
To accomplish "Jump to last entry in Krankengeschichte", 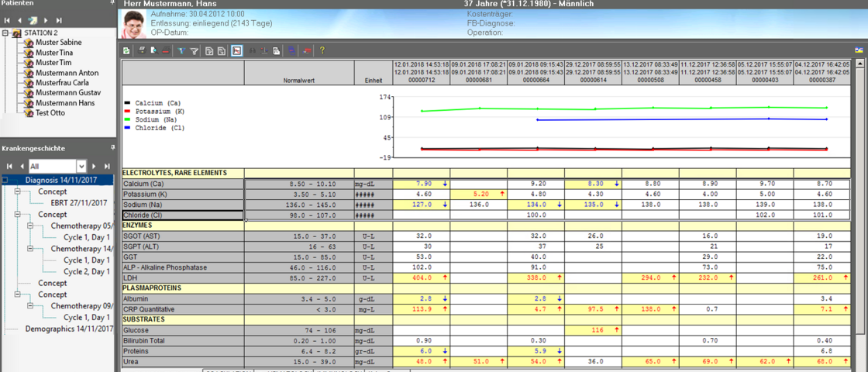I will (x=106, y=166).
